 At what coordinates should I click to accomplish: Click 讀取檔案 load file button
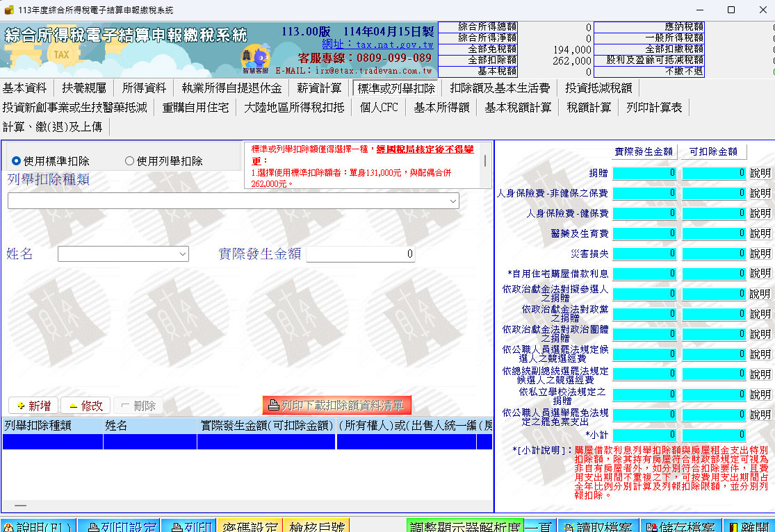(x=598, y=526)
